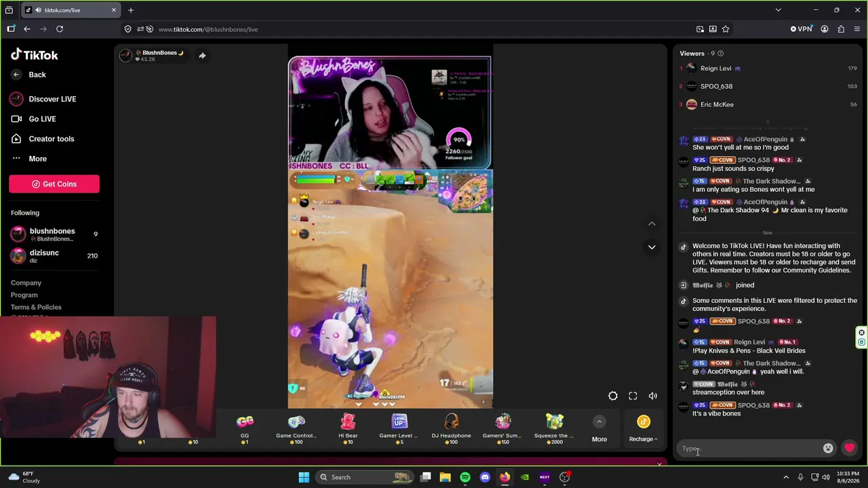Click the chat message input field

(x=750, y=449)
